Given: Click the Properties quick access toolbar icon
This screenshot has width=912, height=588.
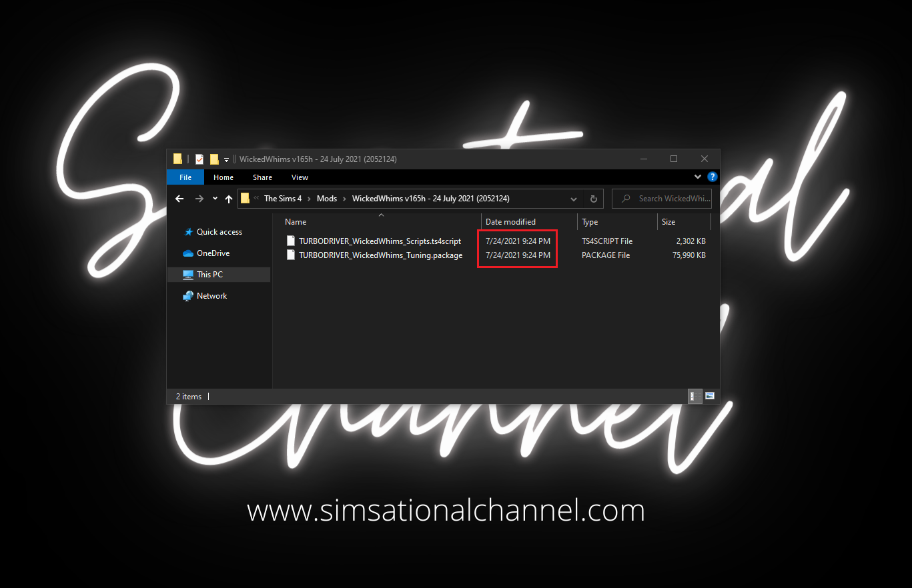Looking at the screenshot, I should point(199,159).
